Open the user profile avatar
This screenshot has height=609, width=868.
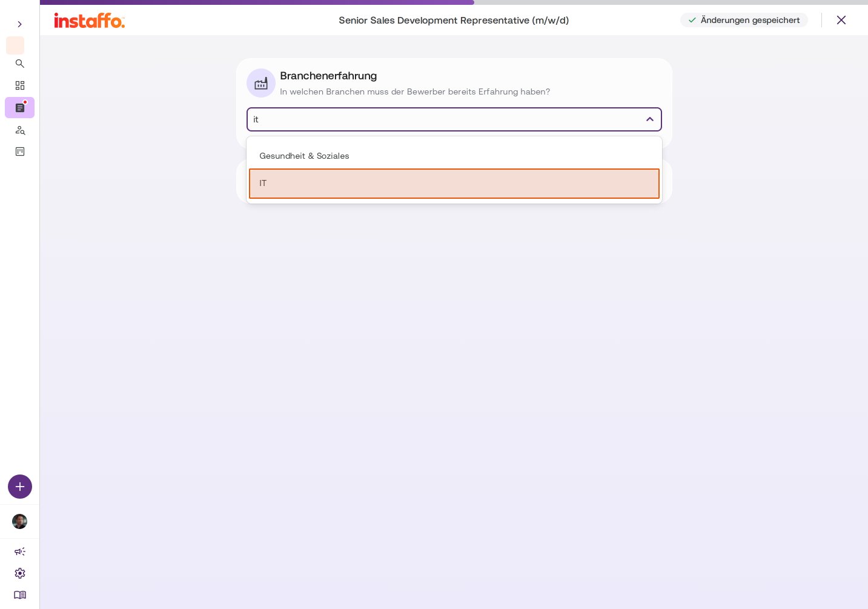20,521
